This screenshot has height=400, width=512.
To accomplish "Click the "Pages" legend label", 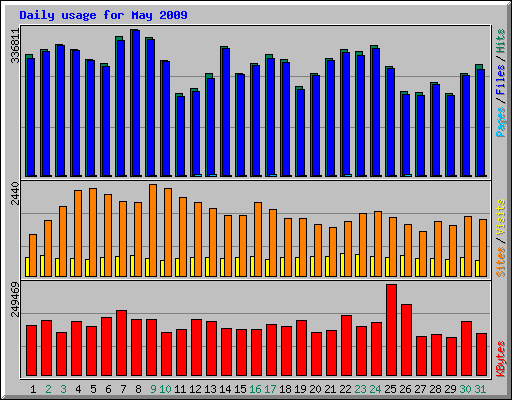I will 501,122.
